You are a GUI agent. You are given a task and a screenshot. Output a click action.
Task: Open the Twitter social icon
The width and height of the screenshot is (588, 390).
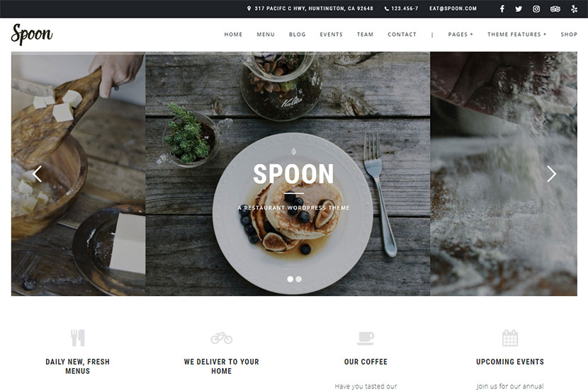point(519,8)
